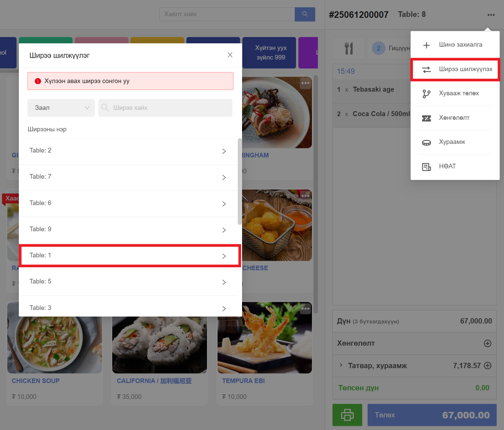Click the Ширээ хайх table search field
This screenshot has width=504, height=430.
(x=166, y=108)
